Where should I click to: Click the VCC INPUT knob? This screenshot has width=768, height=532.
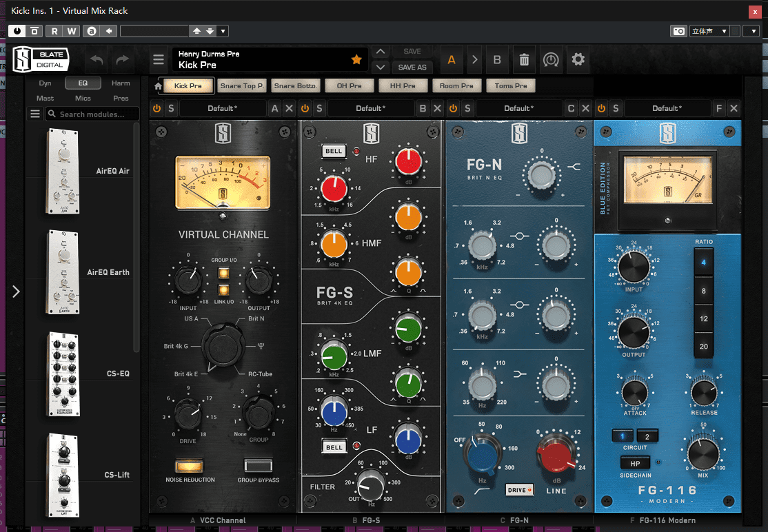[188, 281]
